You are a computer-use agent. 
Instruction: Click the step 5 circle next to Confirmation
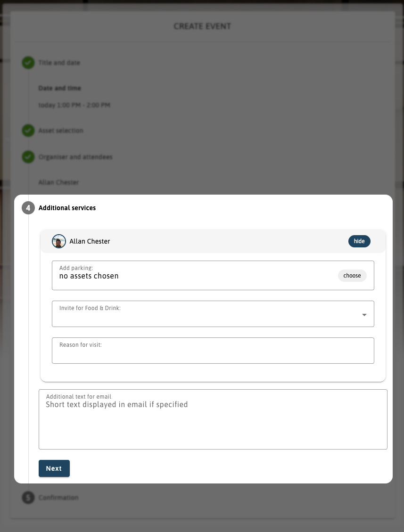[x=28, y=498]
